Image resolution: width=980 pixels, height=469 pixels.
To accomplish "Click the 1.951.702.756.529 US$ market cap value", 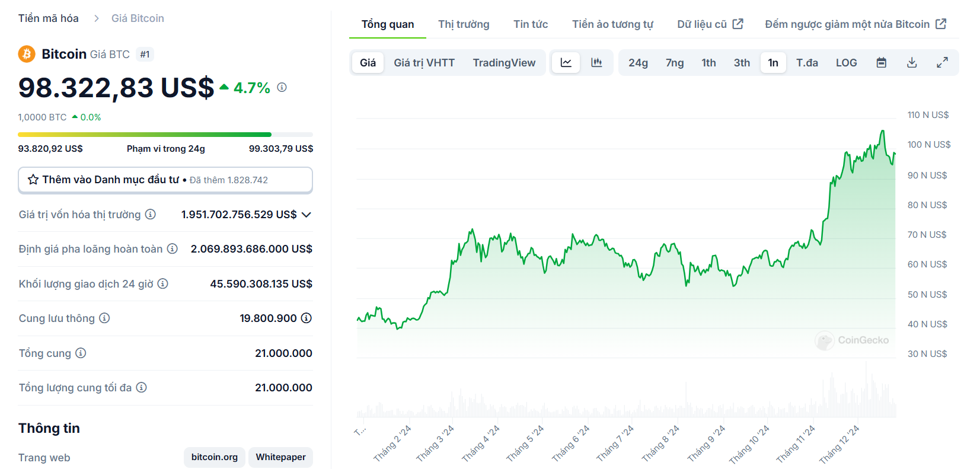I will [239, 215].
